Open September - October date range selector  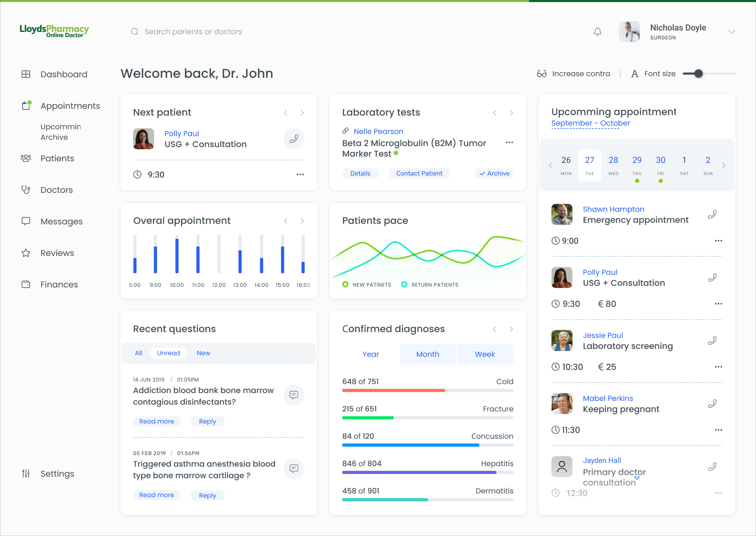tap(590, 123)
